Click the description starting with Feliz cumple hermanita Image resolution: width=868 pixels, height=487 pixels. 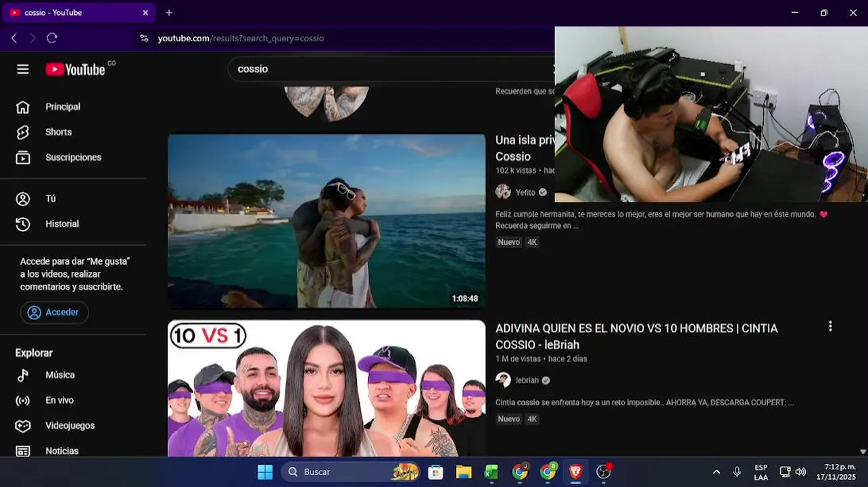point(661,220)
